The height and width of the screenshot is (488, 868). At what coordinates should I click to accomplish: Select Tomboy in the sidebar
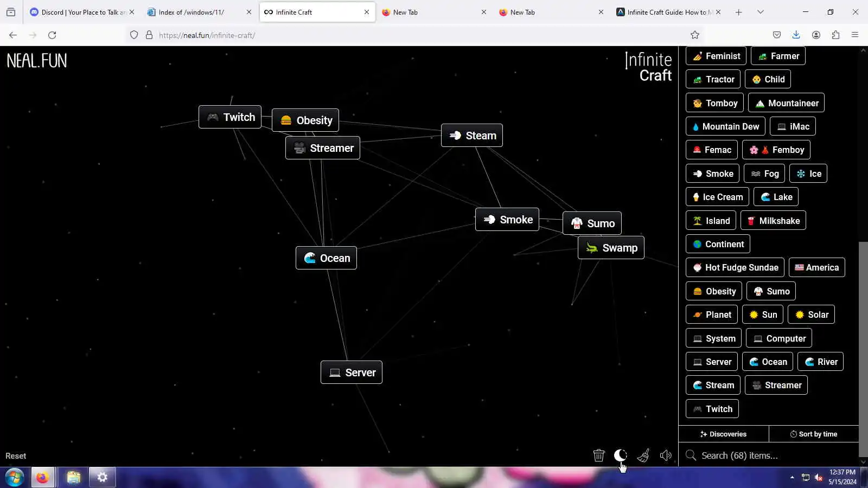coord(714,103)
